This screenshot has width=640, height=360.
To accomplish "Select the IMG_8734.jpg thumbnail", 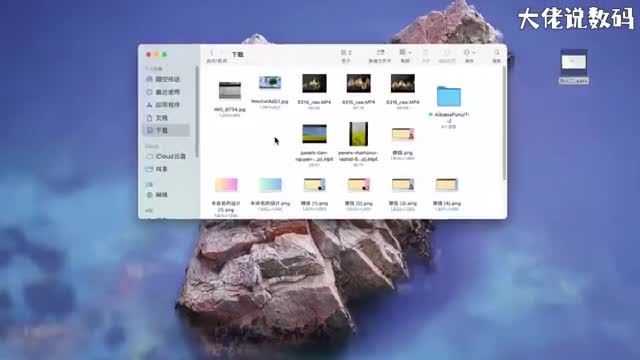I will point(230,91).
